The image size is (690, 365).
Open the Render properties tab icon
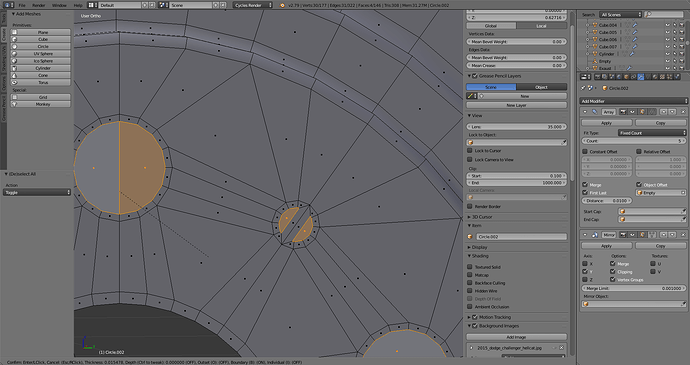[598, 77]
